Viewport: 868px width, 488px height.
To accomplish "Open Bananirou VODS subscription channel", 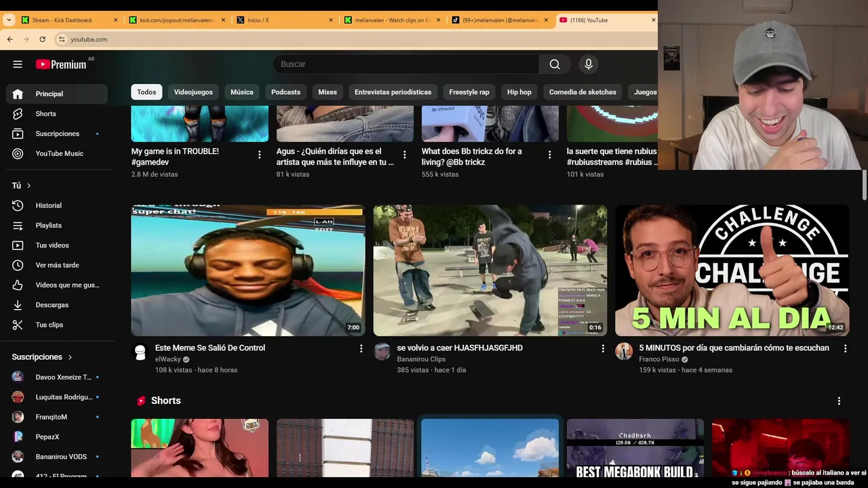I will (56, 457).
